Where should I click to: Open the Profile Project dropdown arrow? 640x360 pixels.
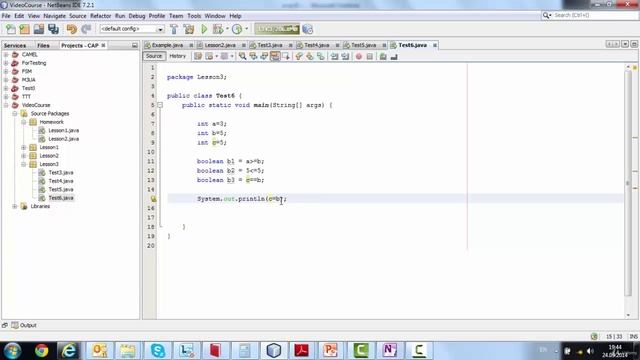point(247,29)
